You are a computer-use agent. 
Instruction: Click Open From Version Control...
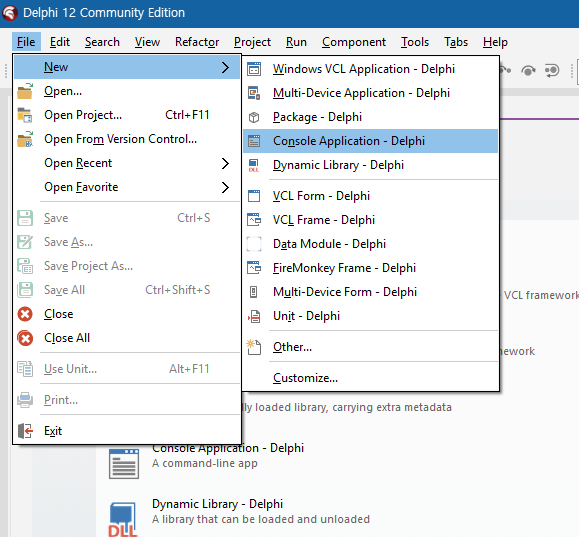127,139
